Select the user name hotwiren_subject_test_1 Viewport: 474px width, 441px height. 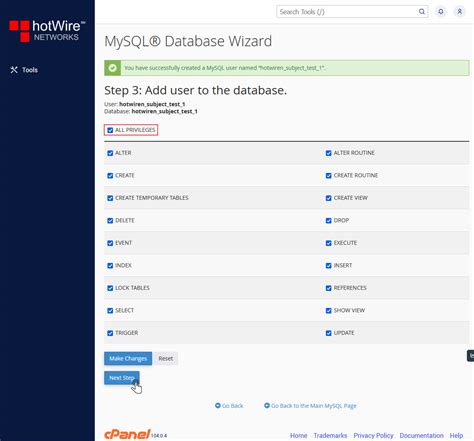152,104
